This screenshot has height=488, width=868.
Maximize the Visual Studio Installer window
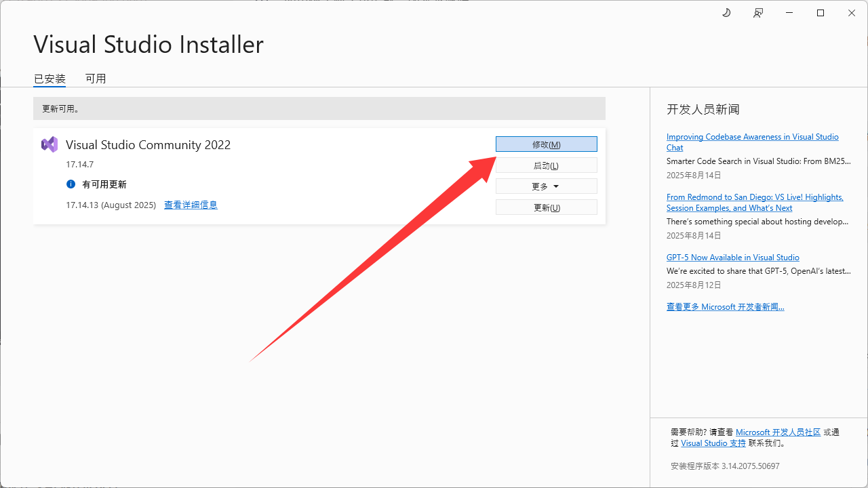(x=821, y=13)
